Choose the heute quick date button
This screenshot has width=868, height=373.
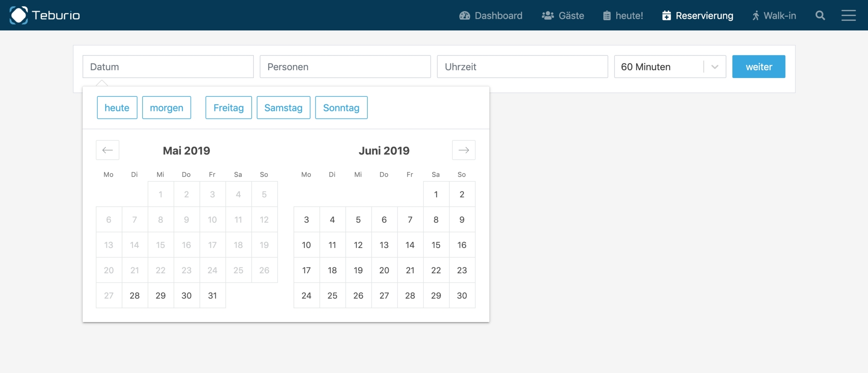click(117, 108)
